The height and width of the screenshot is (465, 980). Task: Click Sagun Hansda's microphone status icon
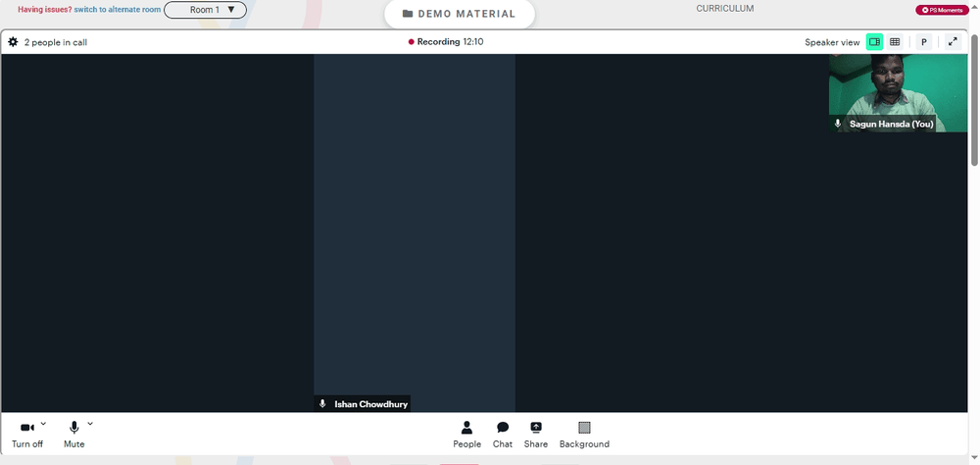coord(838,124)
